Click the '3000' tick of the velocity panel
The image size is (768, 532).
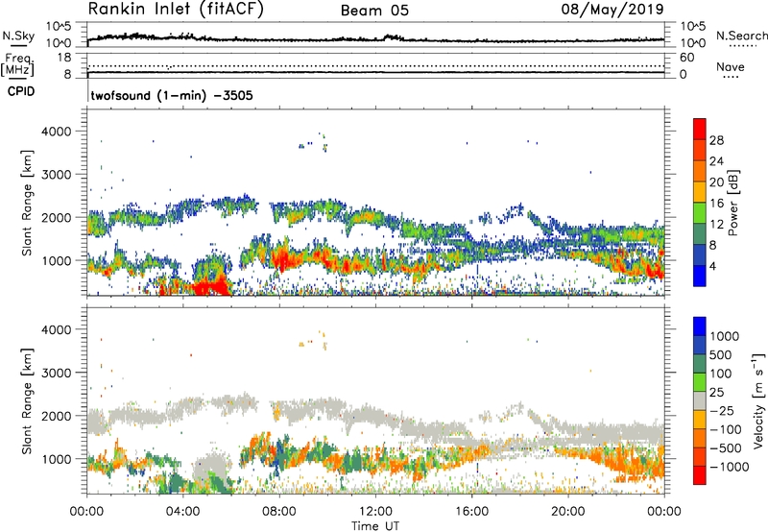[x=57, y=373]
